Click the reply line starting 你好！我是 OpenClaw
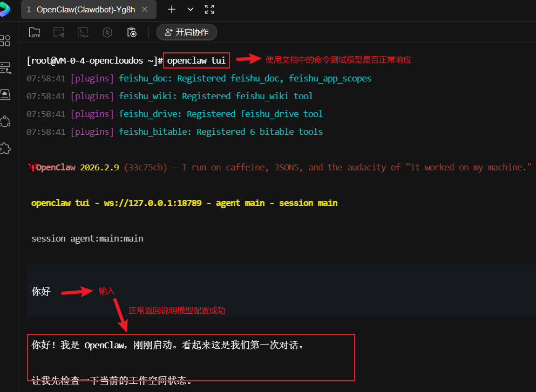 (x=168, y=345)
